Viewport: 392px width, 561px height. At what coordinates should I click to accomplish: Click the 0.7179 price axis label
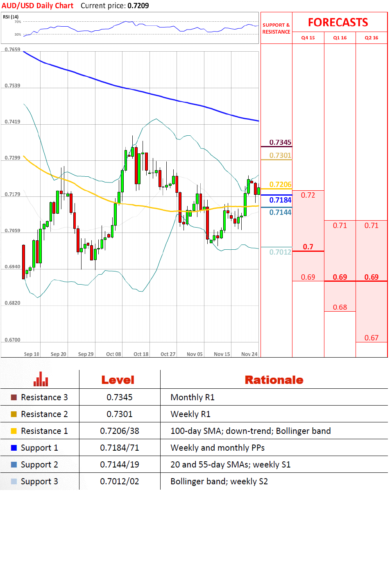coord(12,194)
